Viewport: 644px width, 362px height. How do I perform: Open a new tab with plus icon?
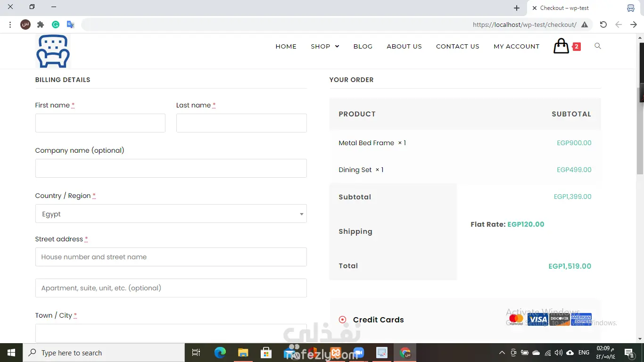coord(517,8)
